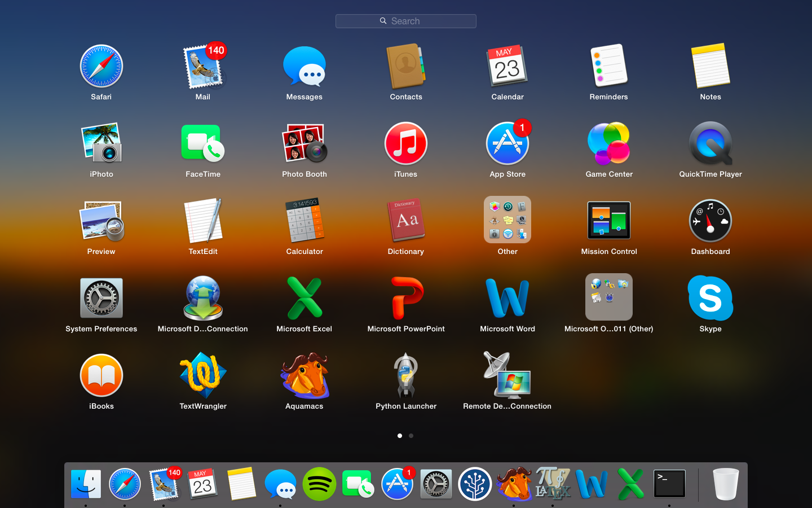Open the Dictionary application
Viewport: 812px width, 508px height.
[x=406, y=221]
